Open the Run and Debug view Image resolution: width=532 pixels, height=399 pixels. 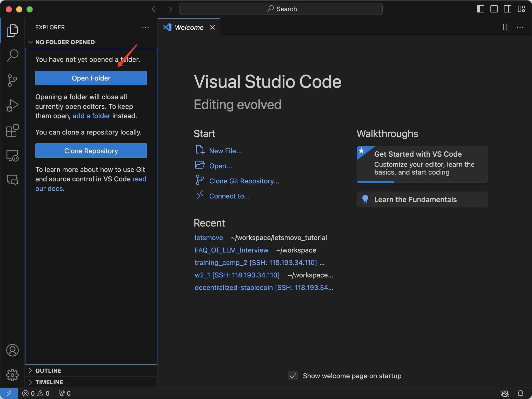pyautogui.click(x=12, y=105)
